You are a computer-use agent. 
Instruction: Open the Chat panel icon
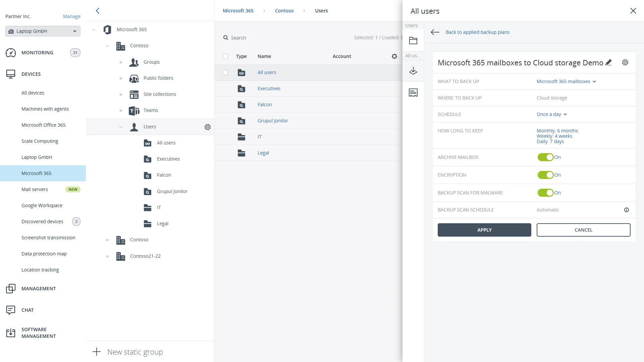(11, 310)
